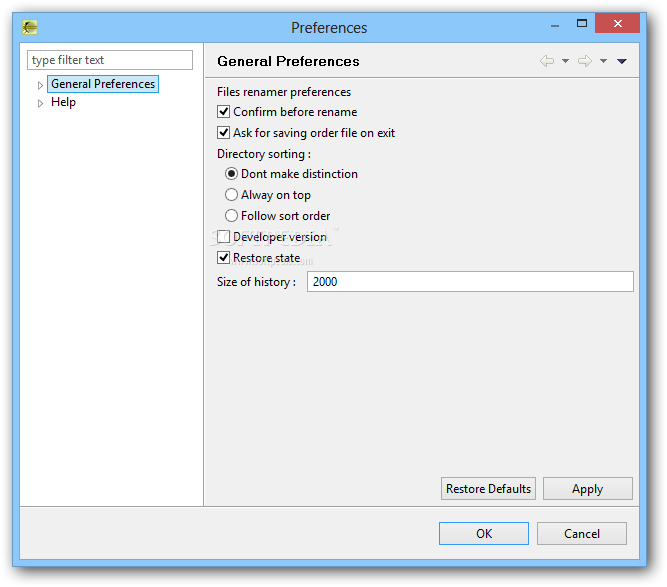Disable the Restore state checkbox
The image size is (667, 587).
click(x=224, y=257)
